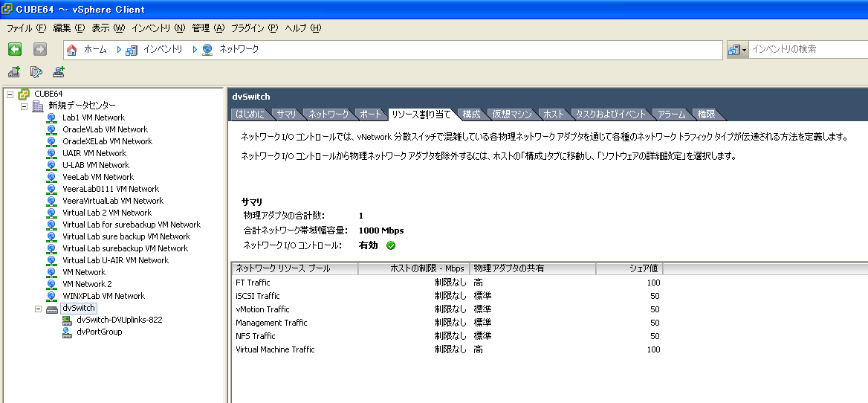Select VeeraVirtualLab VM Network in tree
This screenshot has height=403, width=868.
pyautogui.click(x=113, y=201)
